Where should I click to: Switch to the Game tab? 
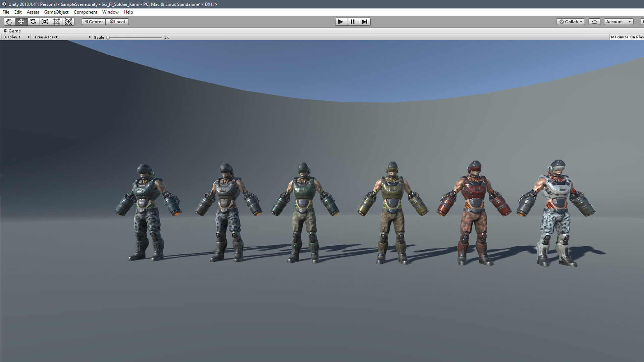point(12,31)
